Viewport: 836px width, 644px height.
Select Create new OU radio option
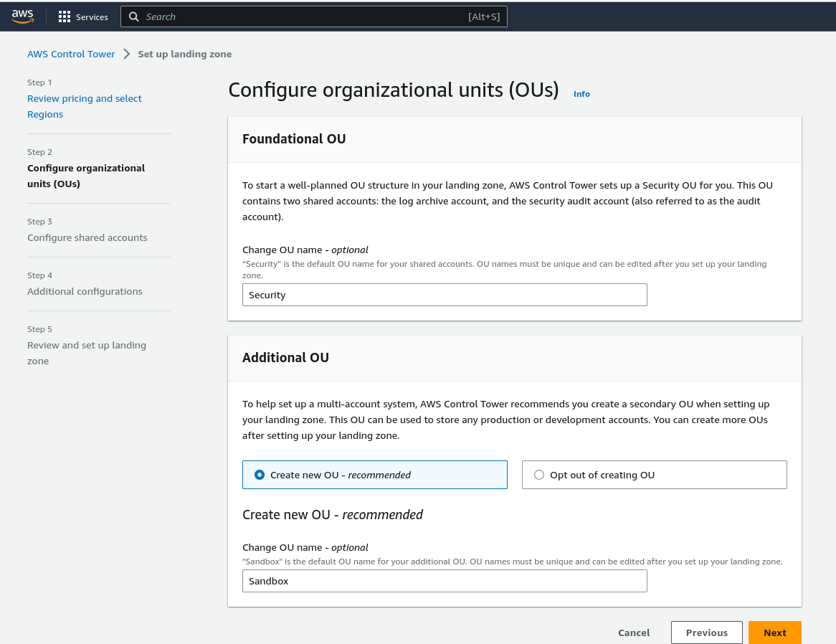click(x=260, y=475)
